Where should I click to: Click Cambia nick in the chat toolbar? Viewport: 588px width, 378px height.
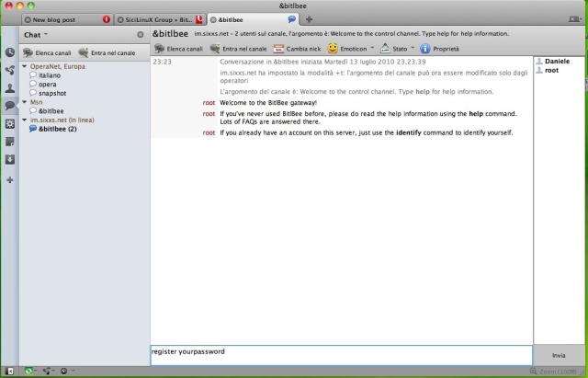pyautogui.click(x=297, y=48)
